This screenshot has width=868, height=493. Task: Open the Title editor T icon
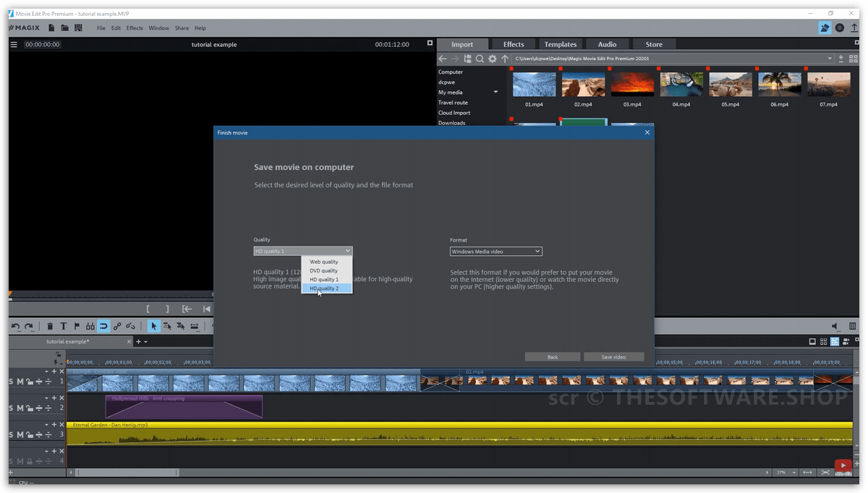click(63, 327)
